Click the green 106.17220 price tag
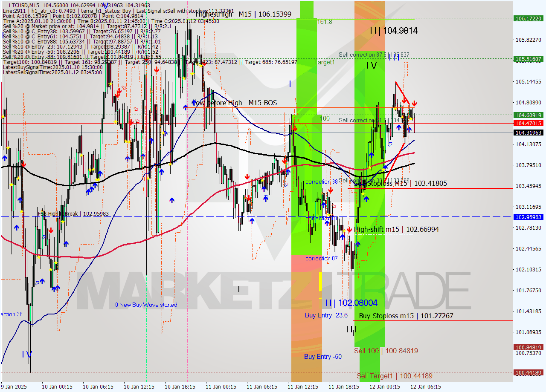 pos(529,19)
